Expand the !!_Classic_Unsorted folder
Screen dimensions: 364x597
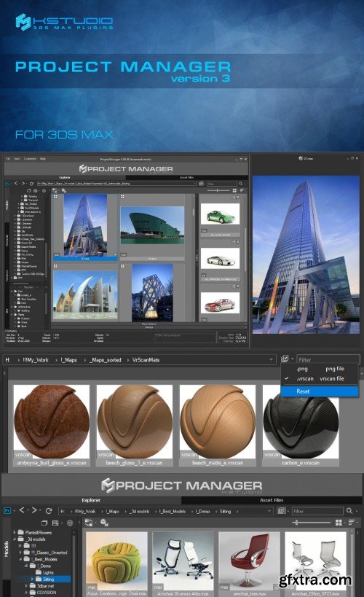coord(20,553)
